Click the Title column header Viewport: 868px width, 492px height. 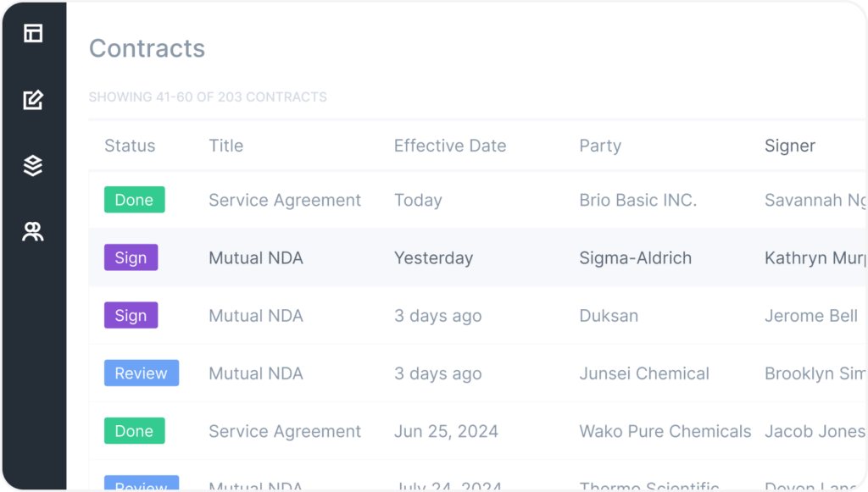click(225, 146)
